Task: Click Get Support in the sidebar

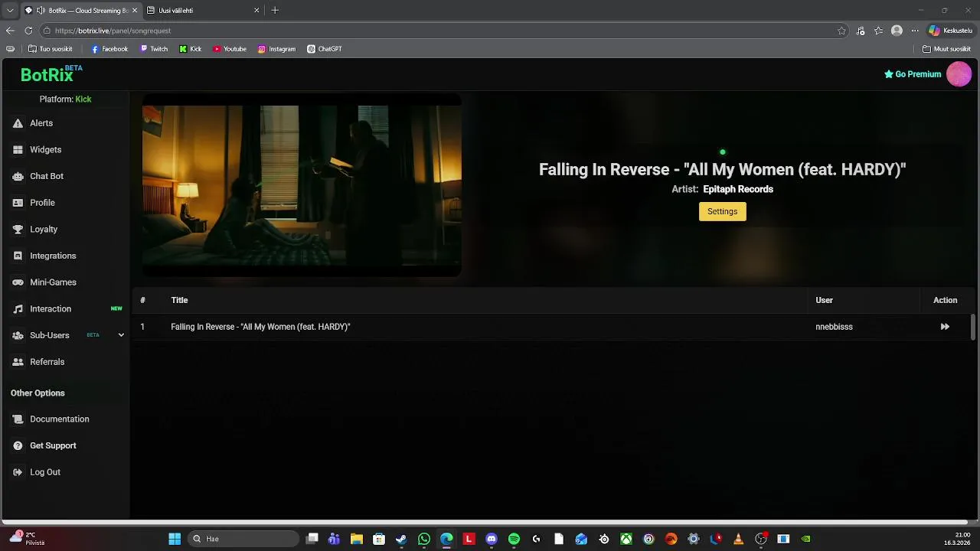Action: (53, 446)
